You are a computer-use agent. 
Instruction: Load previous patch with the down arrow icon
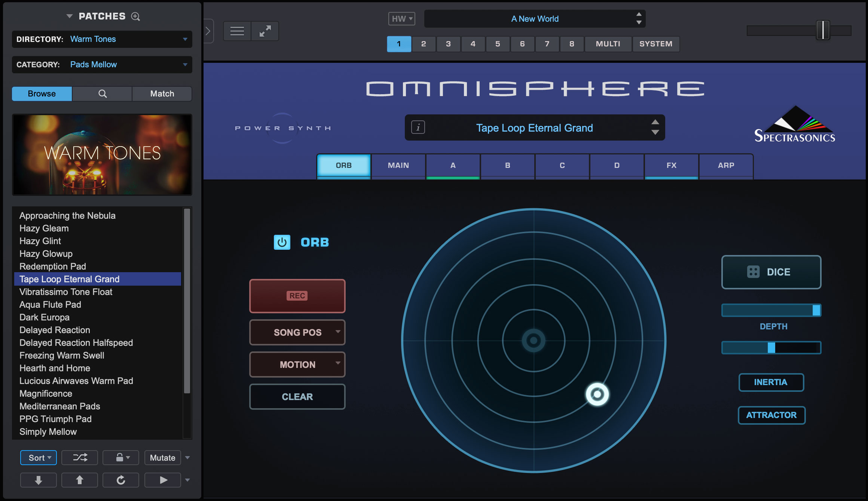pyautogui.click(x=38, y=480)
